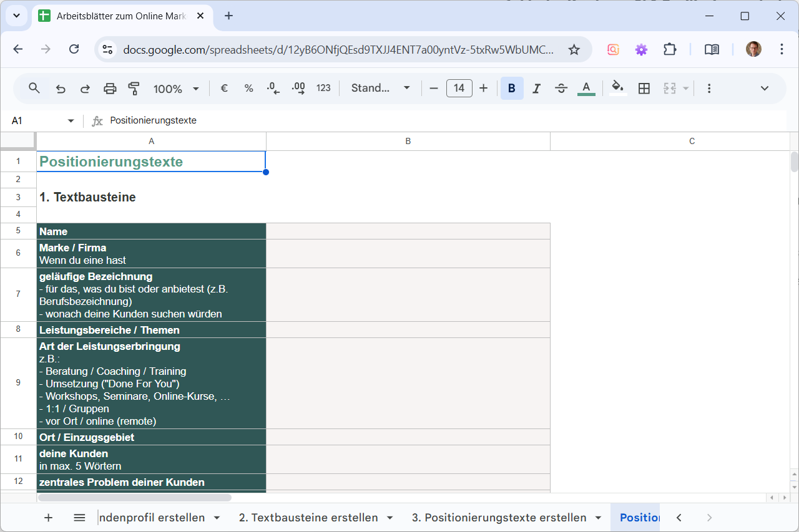Open the Extensions puzzle icon
Viewport: 799px width, 532px height.
[670, 49]
